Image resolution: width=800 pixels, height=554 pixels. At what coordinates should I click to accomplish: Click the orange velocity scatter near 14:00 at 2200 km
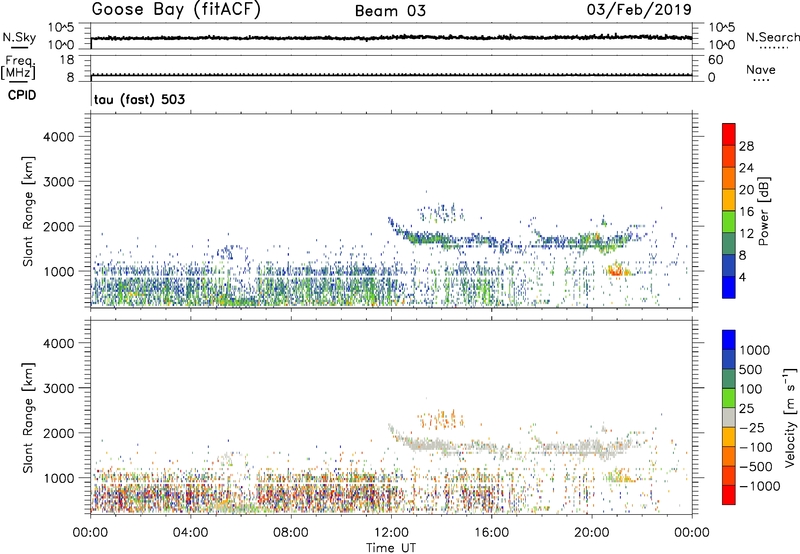441,420
